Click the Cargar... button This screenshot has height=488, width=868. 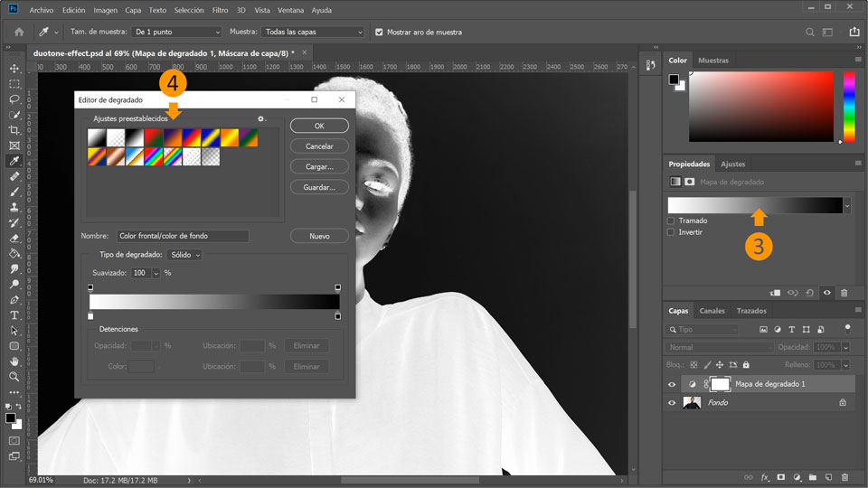319,167
